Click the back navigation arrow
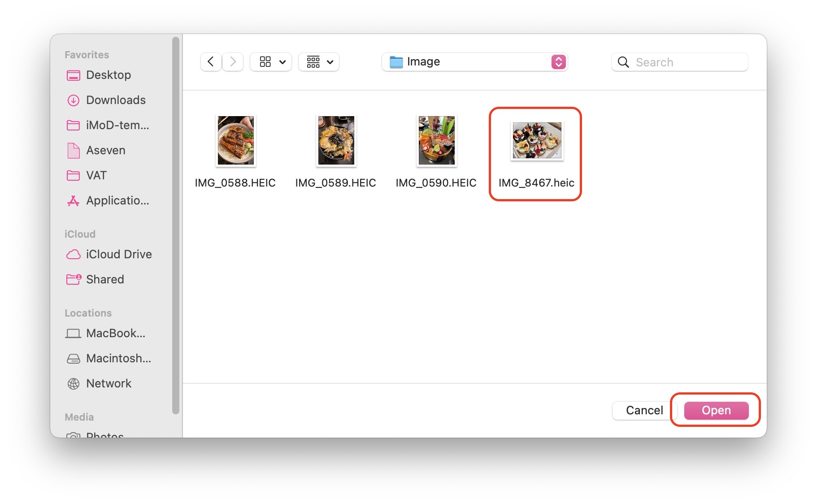This screenshot has width=817, height=504. point(211,62)
